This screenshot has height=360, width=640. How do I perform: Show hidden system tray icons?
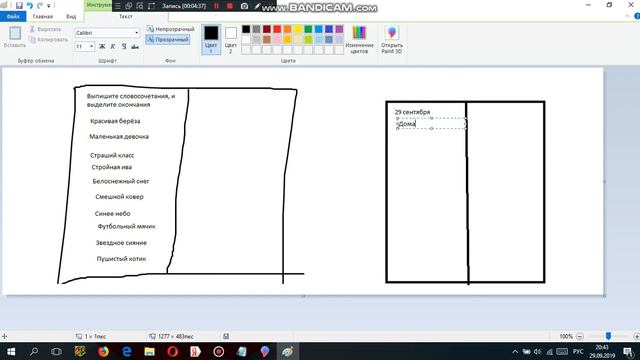coord(515,351)
